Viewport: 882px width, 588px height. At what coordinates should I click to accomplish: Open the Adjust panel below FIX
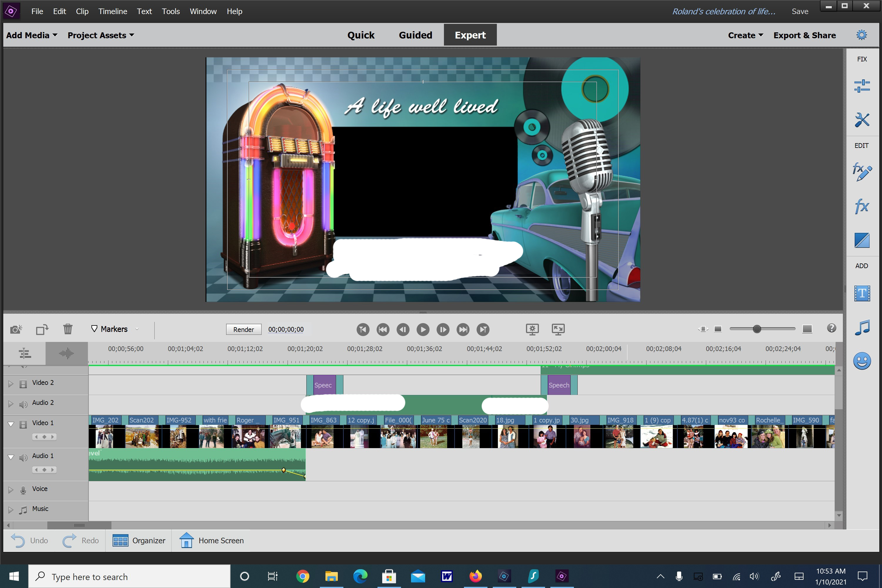click(x=863, y=86)
